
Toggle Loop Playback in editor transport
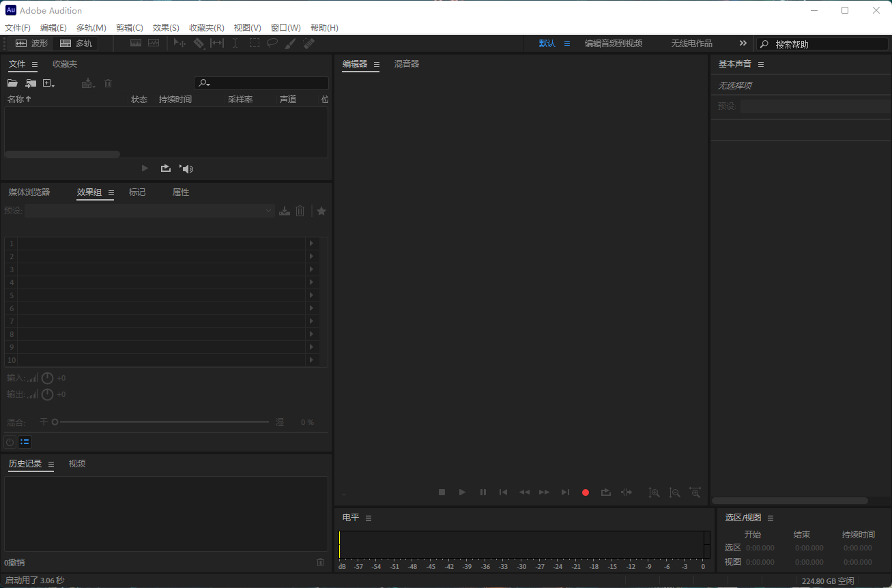tap(605, 492)
